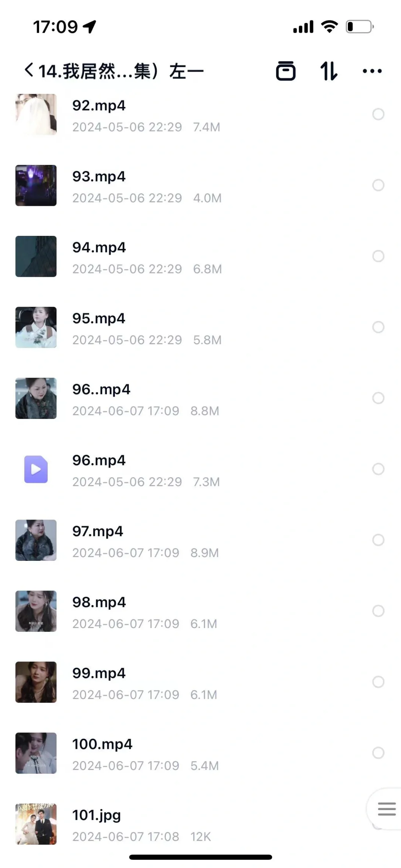Viewport: 401px width, 868px height.
Task: Open the file named 100.mp4
Action: click(102, 744)
